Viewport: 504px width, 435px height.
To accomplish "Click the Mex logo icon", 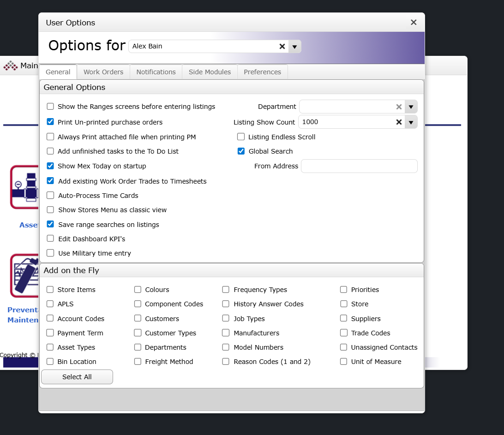I will [10, 66].
